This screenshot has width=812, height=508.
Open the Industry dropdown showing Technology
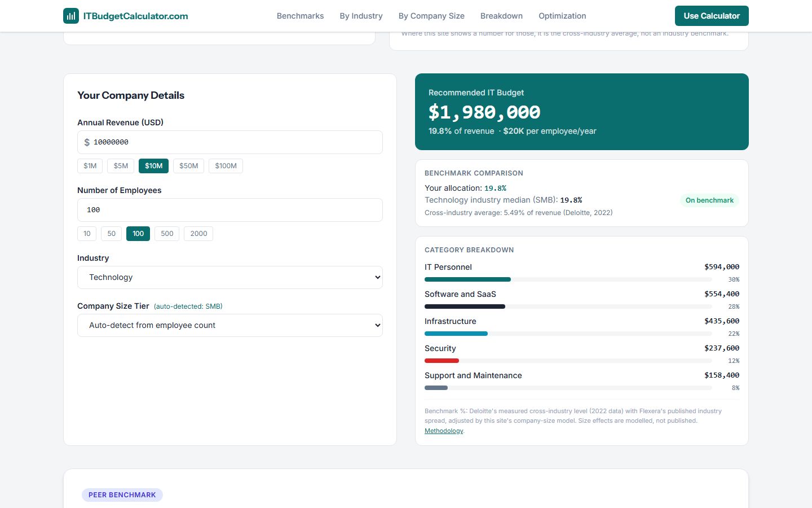pyautogui.click(x=230, y=277)
